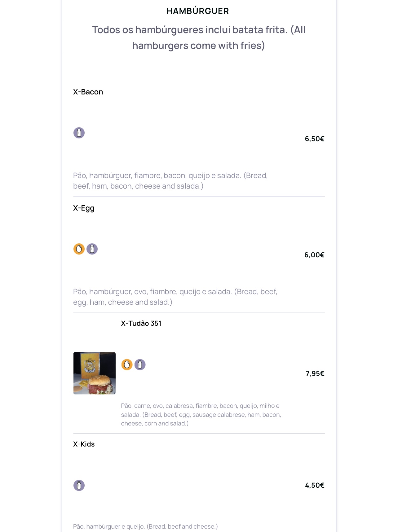Click the X-Kids description text

pyautogui.click(x=145, y=526)
